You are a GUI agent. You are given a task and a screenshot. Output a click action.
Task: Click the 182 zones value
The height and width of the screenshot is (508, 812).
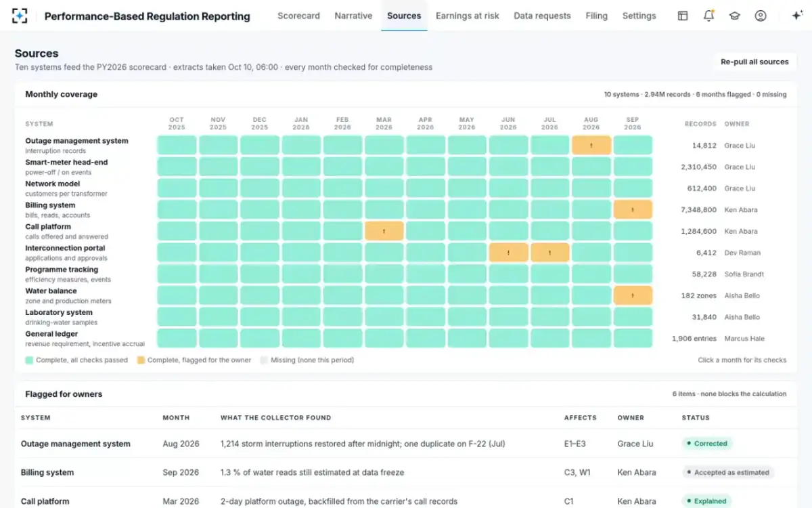pyautogui.click(x=699, y=295)
